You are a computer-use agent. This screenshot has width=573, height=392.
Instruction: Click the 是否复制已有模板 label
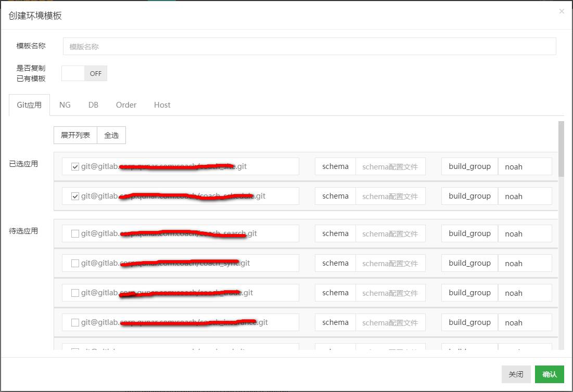click(31, 73)
